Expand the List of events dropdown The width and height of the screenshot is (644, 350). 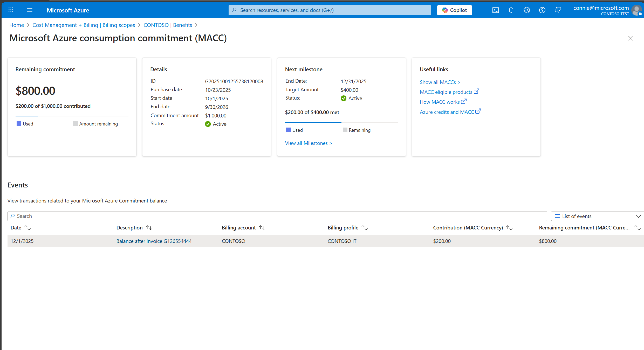coord(597,216)
